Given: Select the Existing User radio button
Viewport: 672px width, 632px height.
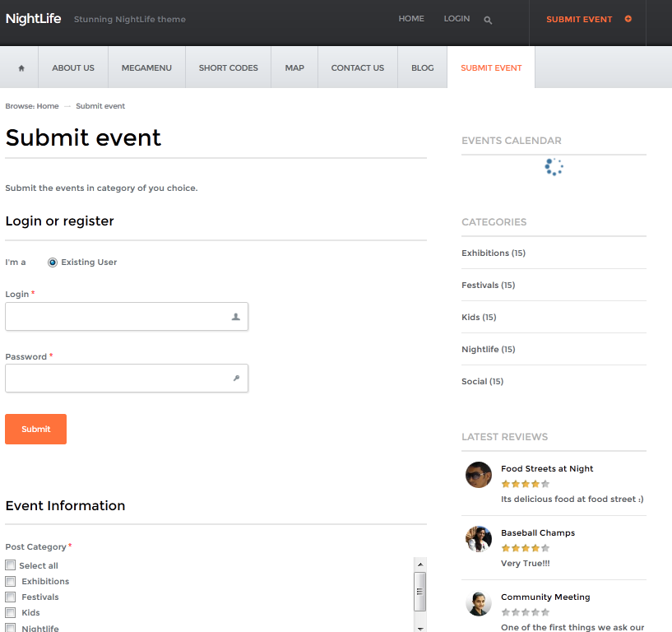Looking at the screenshot, I should pos(53,263).
